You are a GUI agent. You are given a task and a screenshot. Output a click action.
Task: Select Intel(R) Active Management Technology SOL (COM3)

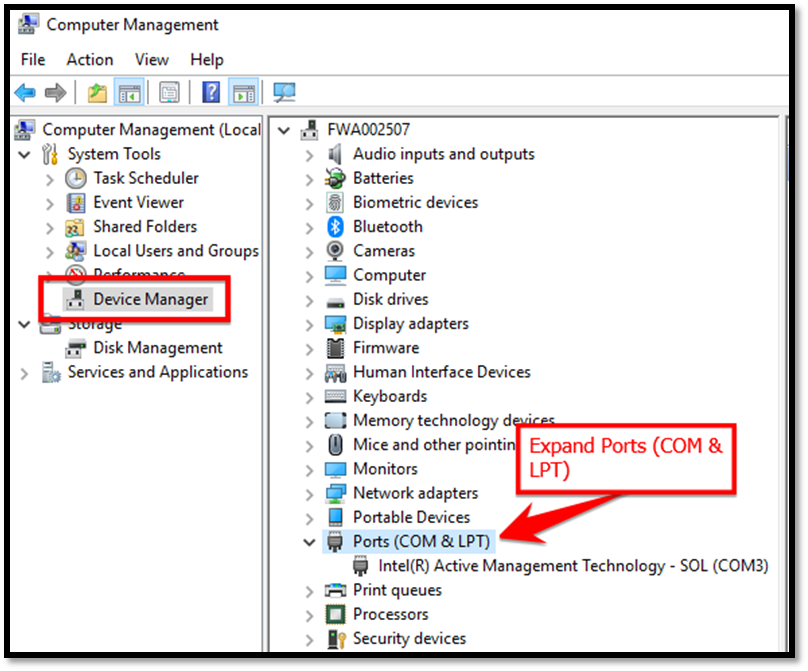pyautogui.click(x=572, y=566)
